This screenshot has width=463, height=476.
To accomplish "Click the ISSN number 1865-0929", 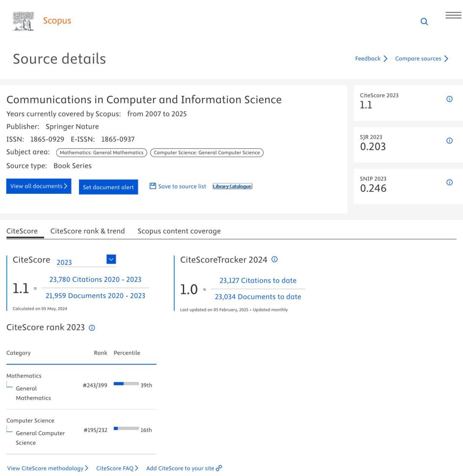I will pos(47,139).
